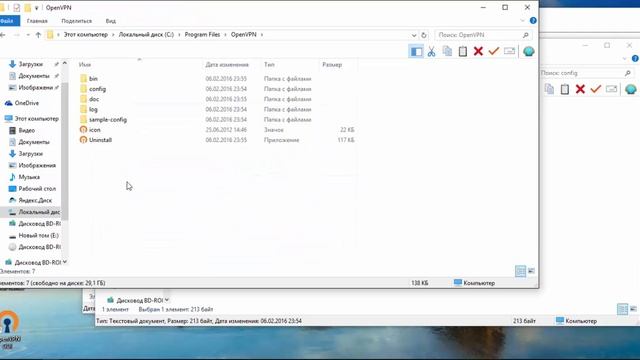Switch to details view icon in OpenVPN window

(520, 271)
